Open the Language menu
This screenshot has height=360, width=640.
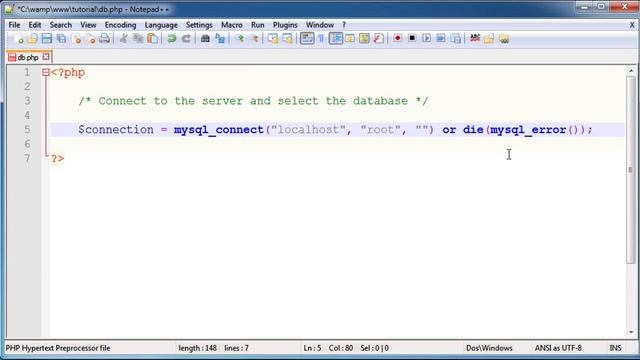pos(161,25)
